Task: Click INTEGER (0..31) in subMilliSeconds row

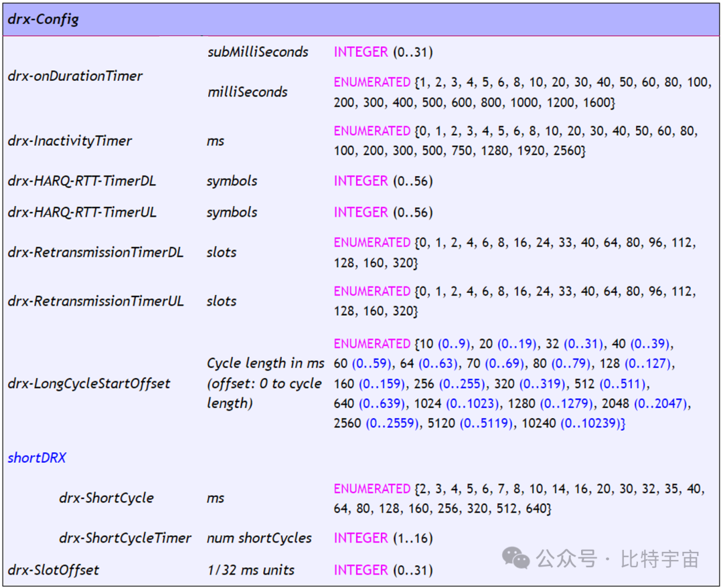Action: (383, 52)
